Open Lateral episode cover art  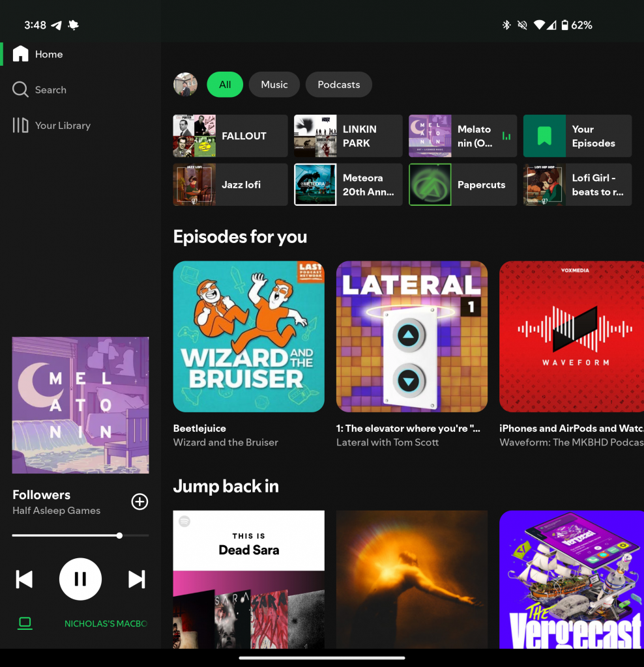[x=411, y=337]
